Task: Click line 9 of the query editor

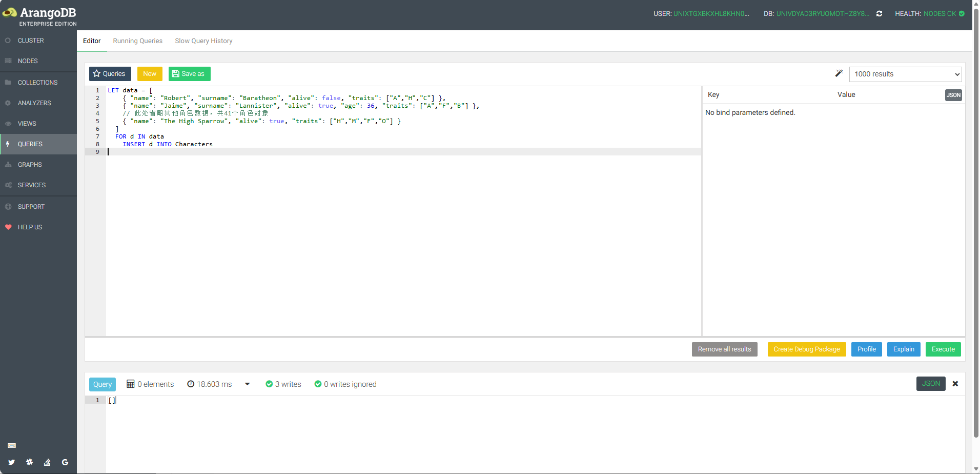Action: (x=403, y=152)
